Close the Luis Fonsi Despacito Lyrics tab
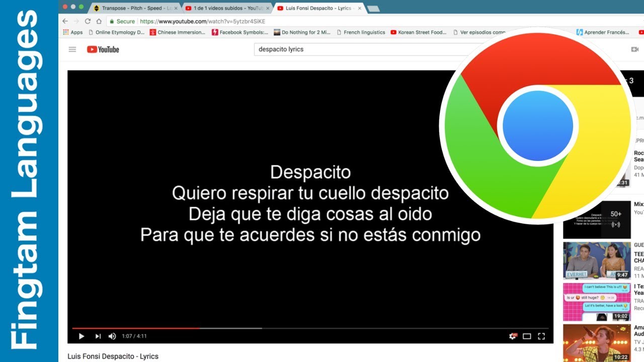Screen dimensions: 644x362 point(359,8)
